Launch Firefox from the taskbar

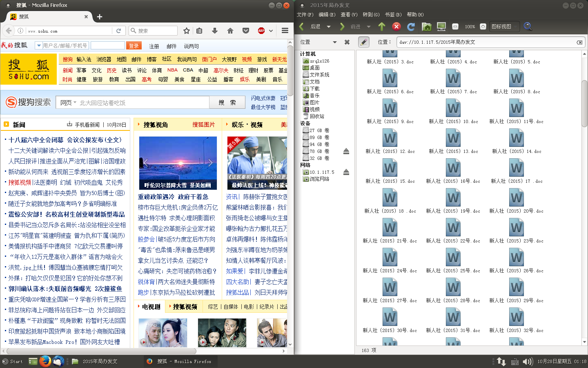pyautogui.click(x=45, y=361)
